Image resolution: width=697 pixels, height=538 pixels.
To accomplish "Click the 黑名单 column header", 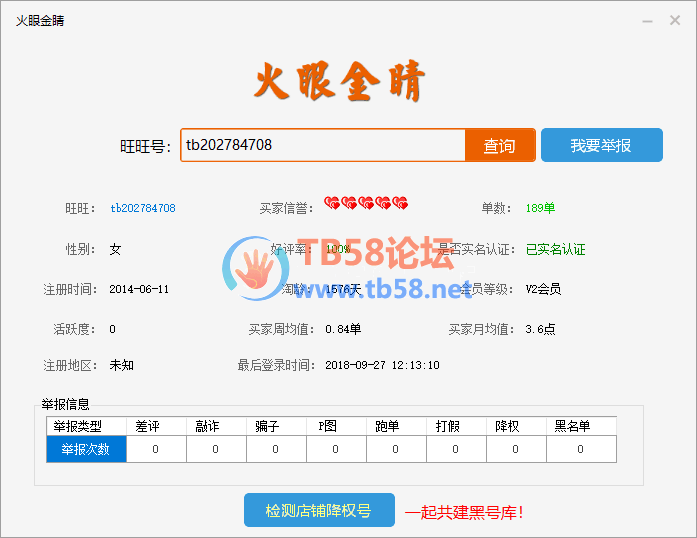I will coord(572,426).
